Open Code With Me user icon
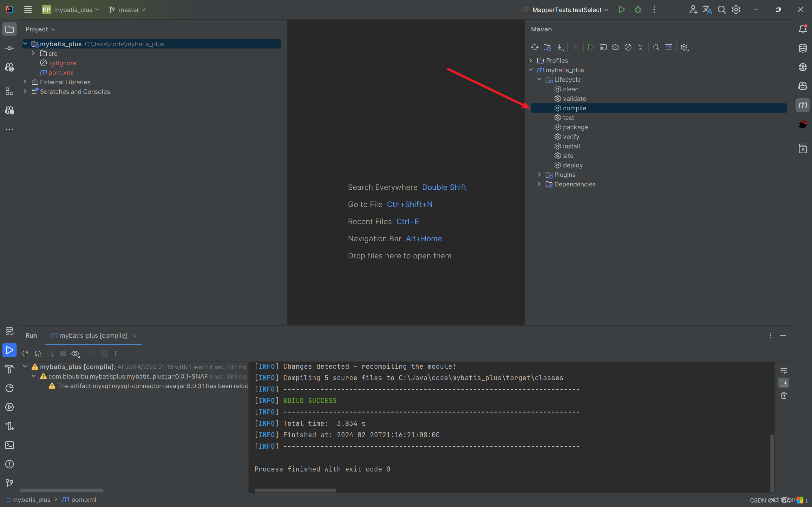The height and width of the screenshot is (507, 812). tap(693, 10)
